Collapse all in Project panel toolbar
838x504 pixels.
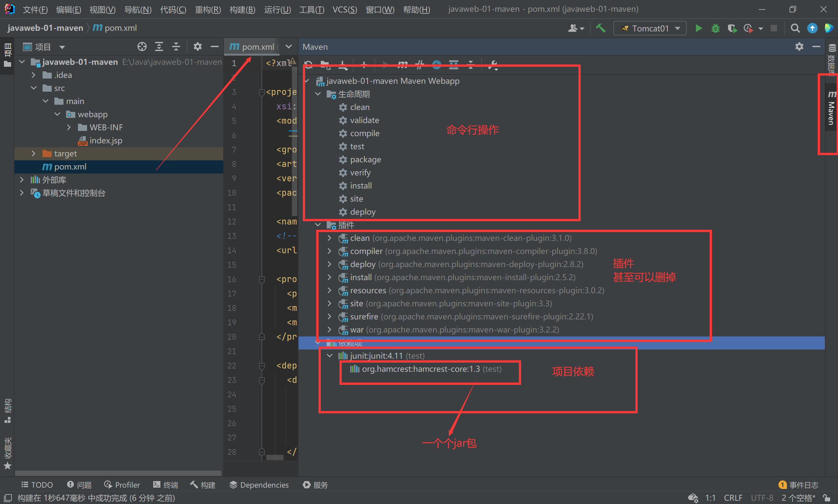[176, 46]
